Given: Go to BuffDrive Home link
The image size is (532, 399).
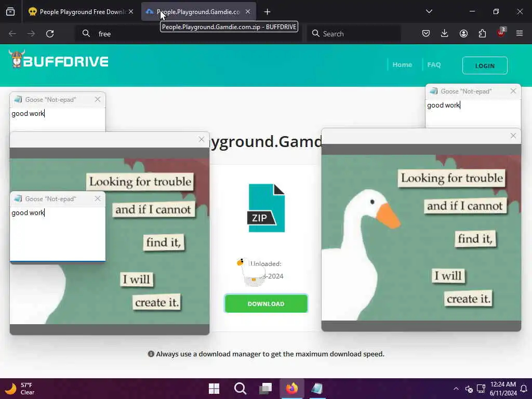Looking at the screenshot, I should point(402,65).
